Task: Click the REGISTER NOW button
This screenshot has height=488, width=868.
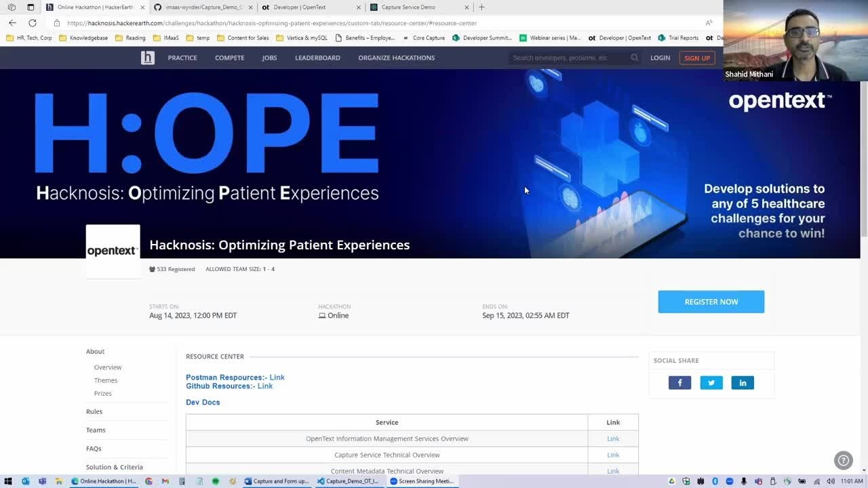Action: (x=711, y=302)
